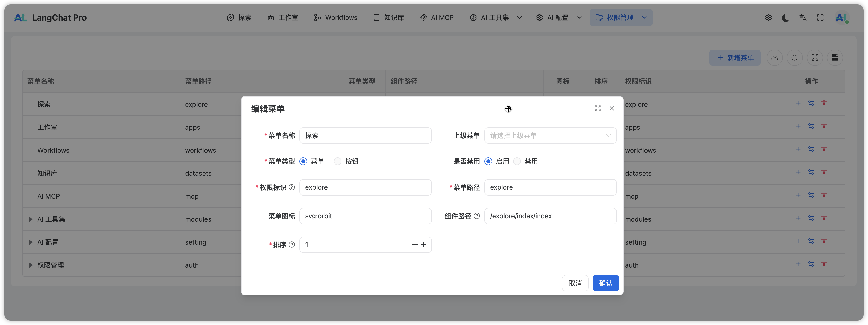
Task: Click the language translation icon
Action: tap(803, 17)
